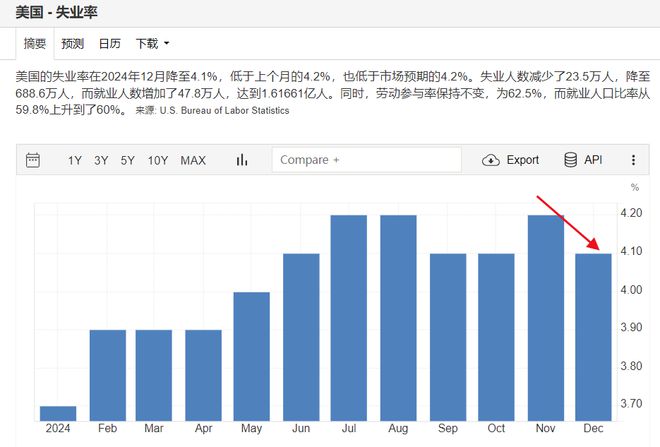Click the Feb bar in chart
Image resolution: width=660 pixels, height=447 pixels.
(108, 375)
